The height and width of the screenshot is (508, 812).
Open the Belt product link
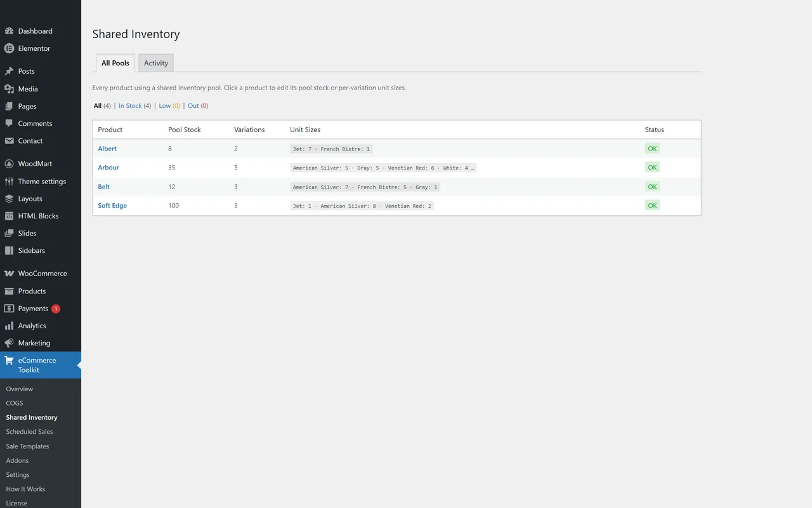pos(104,187)
